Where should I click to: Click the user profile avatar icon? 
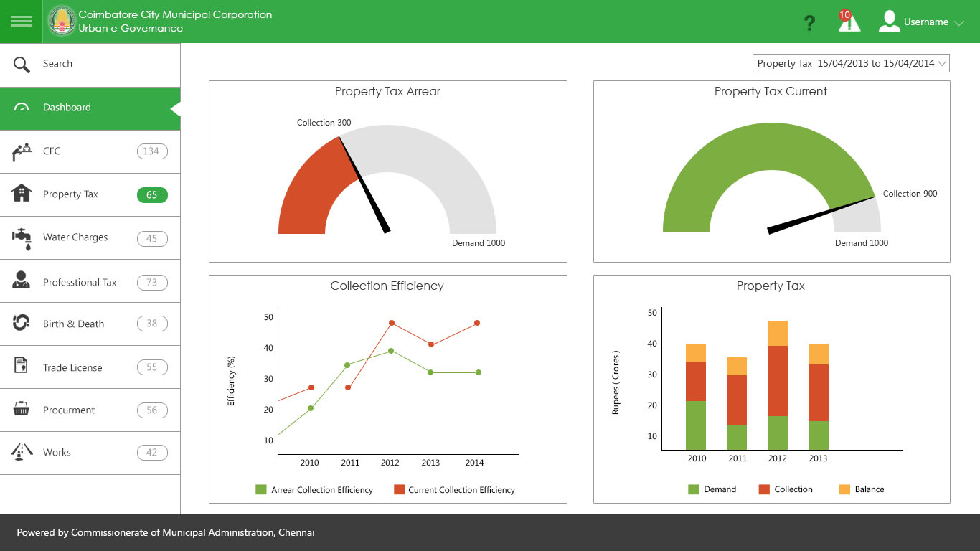click(x=889, y=22)
